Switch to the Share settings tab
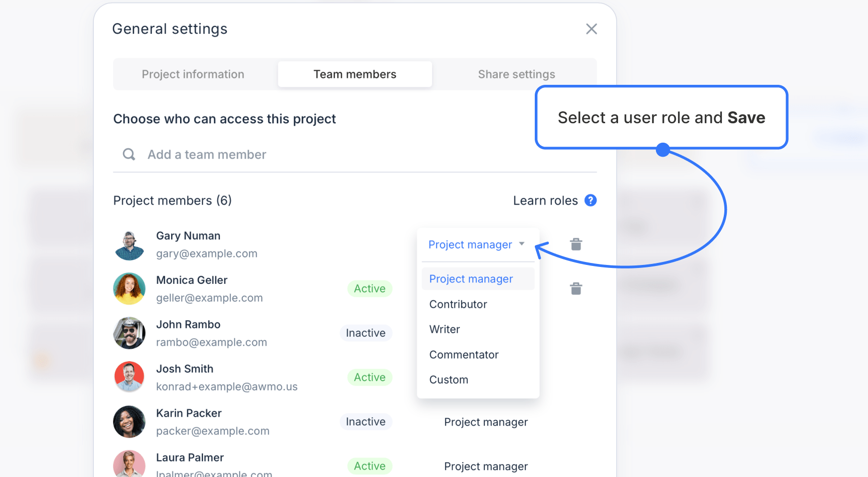Viewport: 868px width, 477px height. pos(516,74)
